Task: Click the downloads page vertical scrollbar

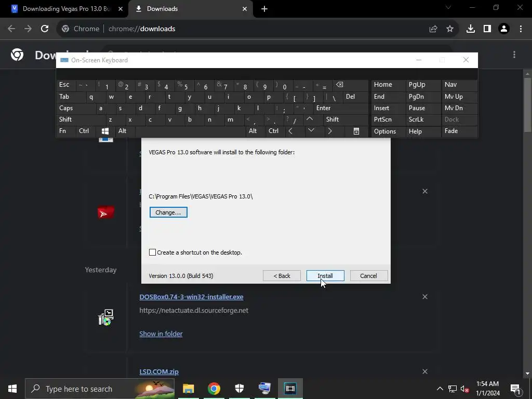Action: [527, 105]
